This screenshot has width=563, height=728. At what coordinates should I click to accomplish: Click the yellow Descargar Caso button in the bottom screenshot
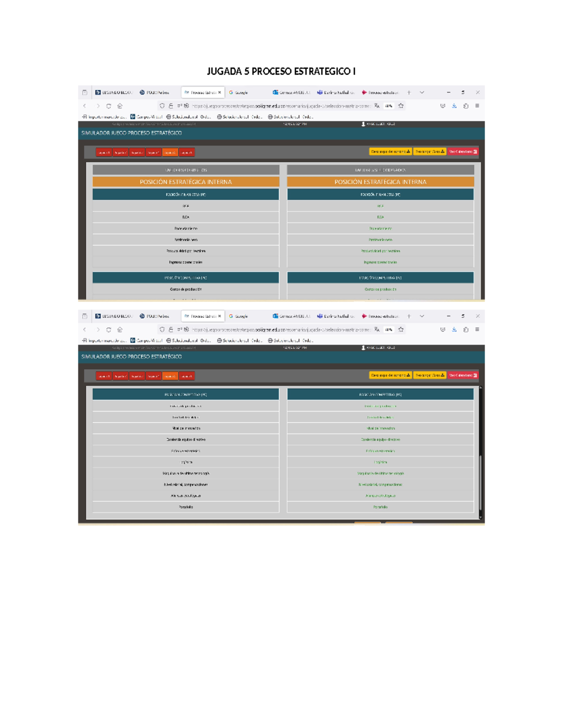pyautogui.click(x=429, y=375)
